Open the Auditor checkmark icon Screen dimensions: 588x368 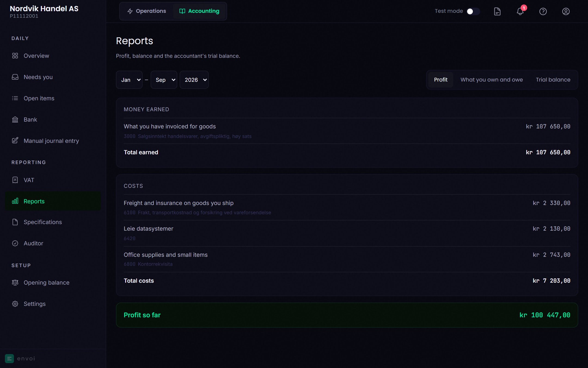[x=15, y=243]
